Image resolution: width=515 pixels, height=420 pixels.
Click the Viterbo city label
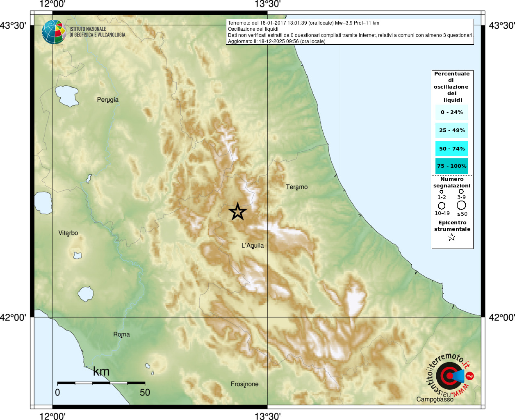pos(68,233)
